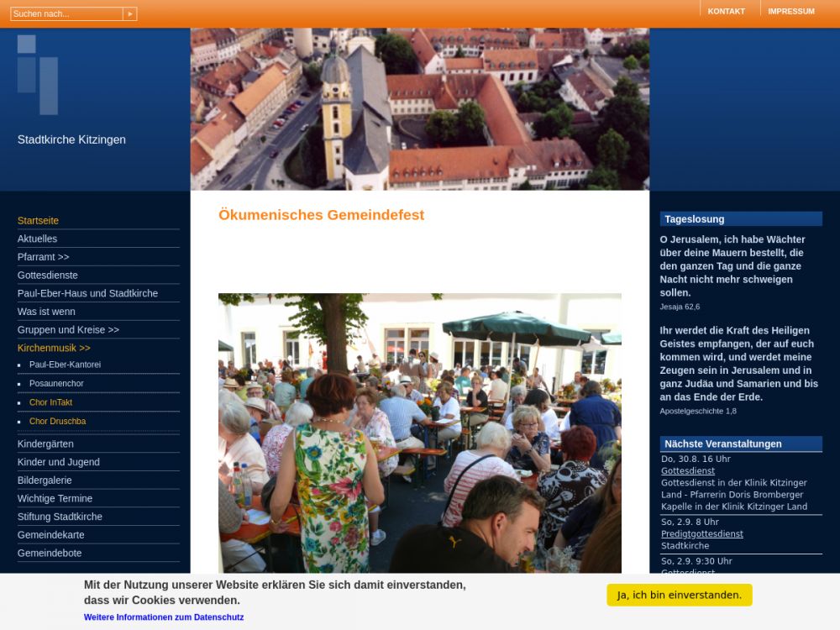Expand Gruppen und Kreise >> section
Screen dimensions: 840x630
[68, 330]
